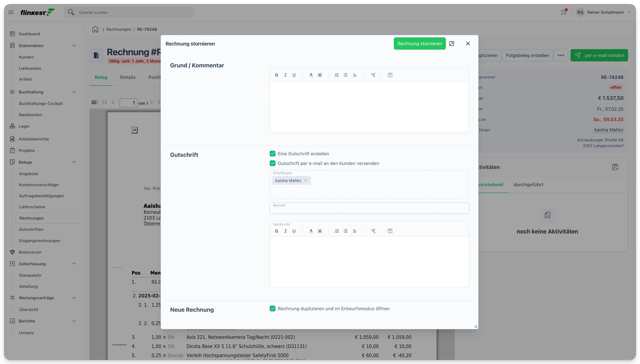Viewport: 640px width, 364px height.
Task: Click underline icon in Nachricht editor toolbar
Action: click(294, 231)
